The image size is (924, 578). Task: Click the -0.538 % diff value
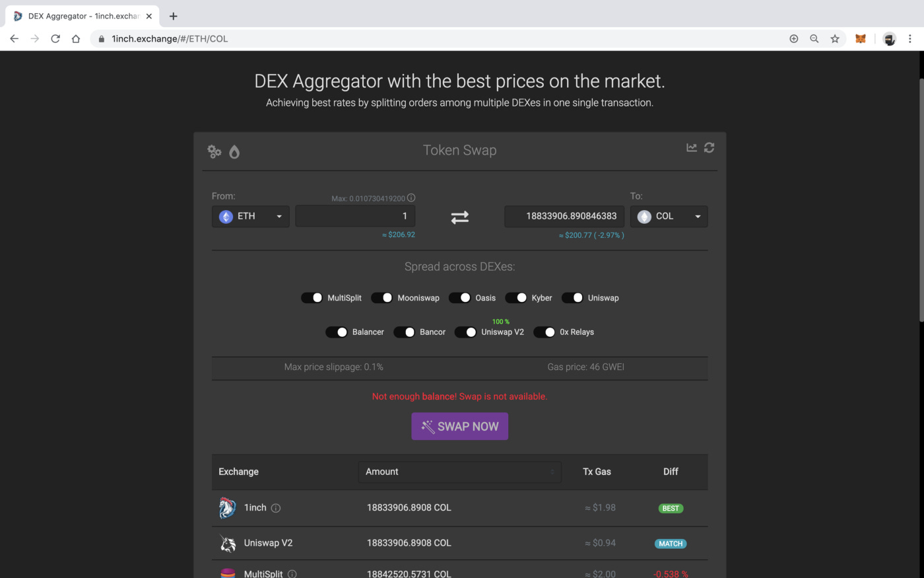click(x=671, y=574)
